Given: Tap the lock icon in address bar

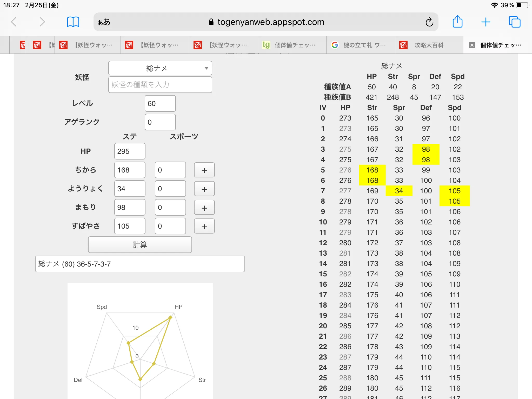Looking at the screenshot, I should (x=211, y=22).
